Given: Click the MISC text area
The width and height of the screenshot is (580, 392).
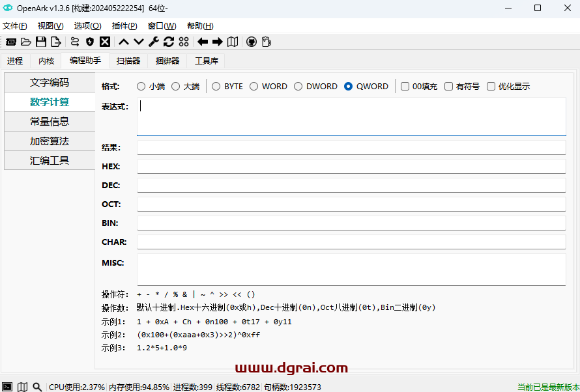Looking at the screenshot, I should [x=351, y=270].
